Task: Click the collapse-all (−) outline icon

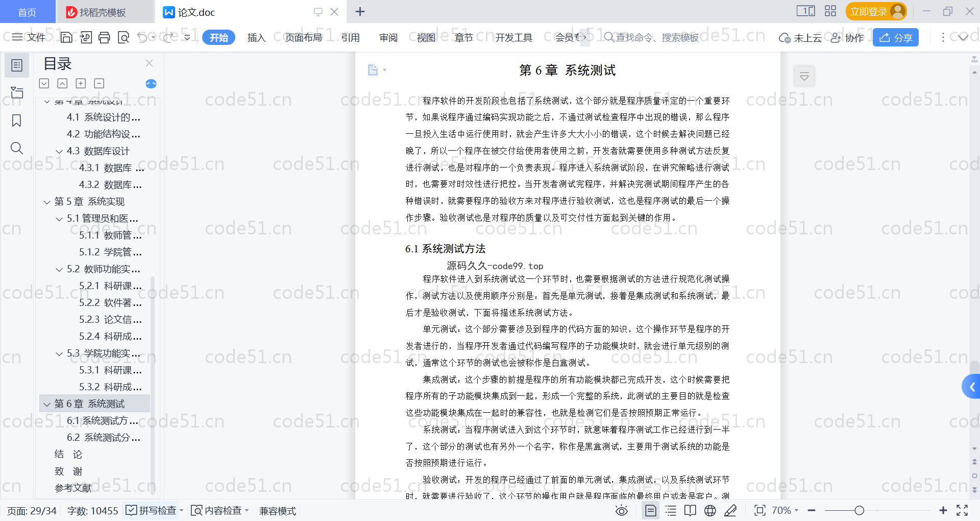Action: point(99,83)
